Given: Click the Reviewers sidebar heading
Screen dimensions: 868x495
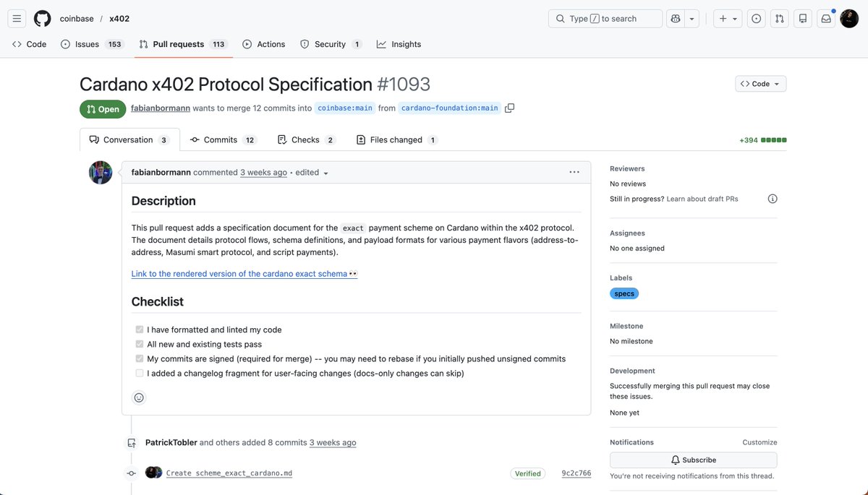Looking at the screenshot, I should (627, 168).
